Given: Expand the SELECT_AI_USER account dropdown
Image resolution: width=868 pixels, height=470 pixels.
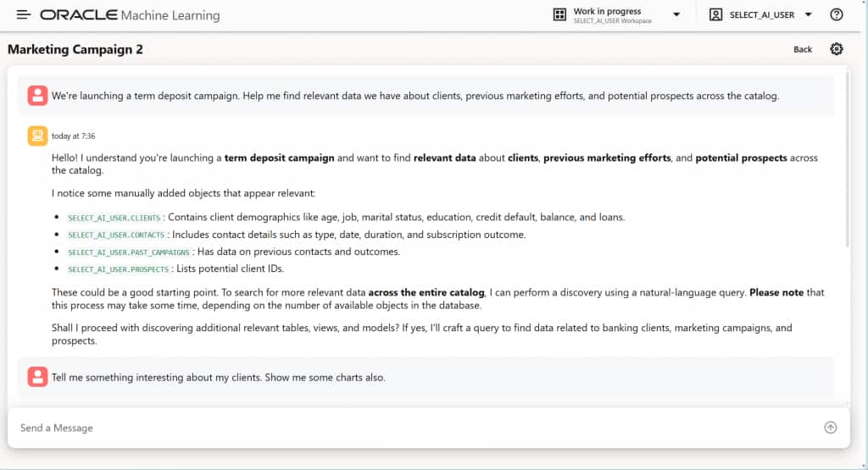Looking at the screenshot, I should [809, 14].
